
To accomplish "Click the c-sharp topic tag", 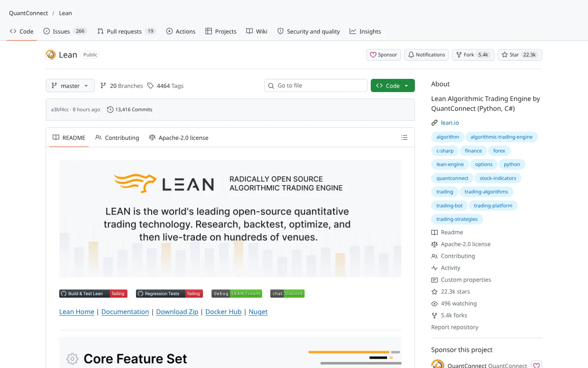I will pyautogui.click(x=445, y=151).
